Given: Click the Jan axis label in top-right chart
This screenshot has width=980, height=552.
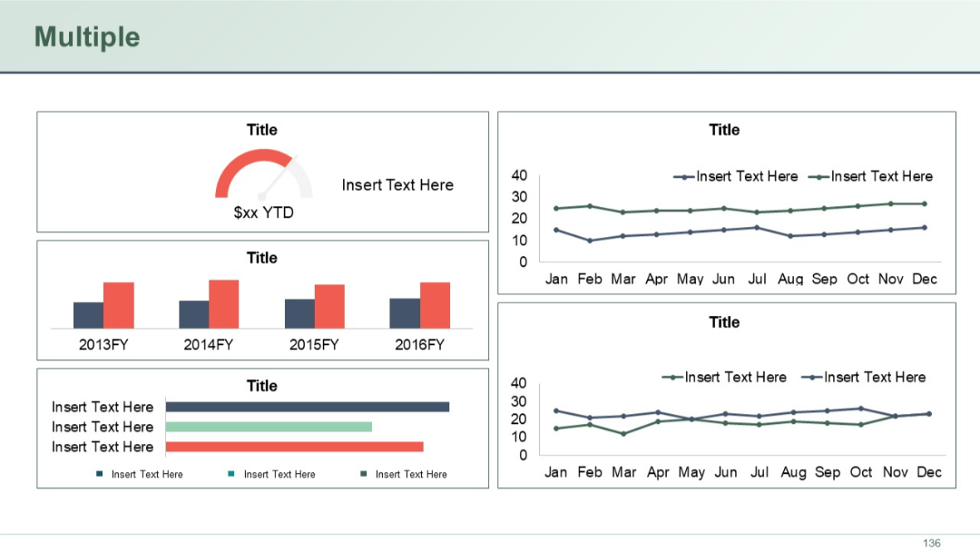Looking at the screenshot, I should 556,279.
